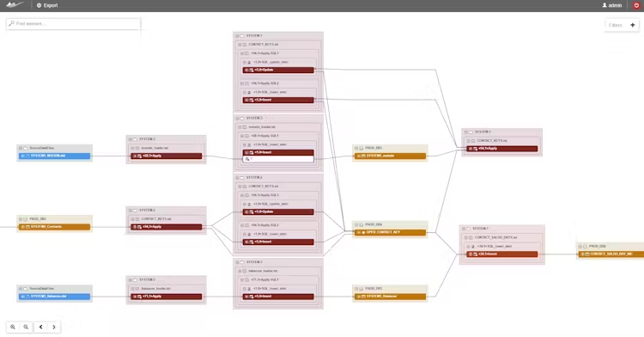
Task: Collapse PROD_DB group holding SYSTEM2_Contracts
Action: pyautogui.click(x=21, y=219)
